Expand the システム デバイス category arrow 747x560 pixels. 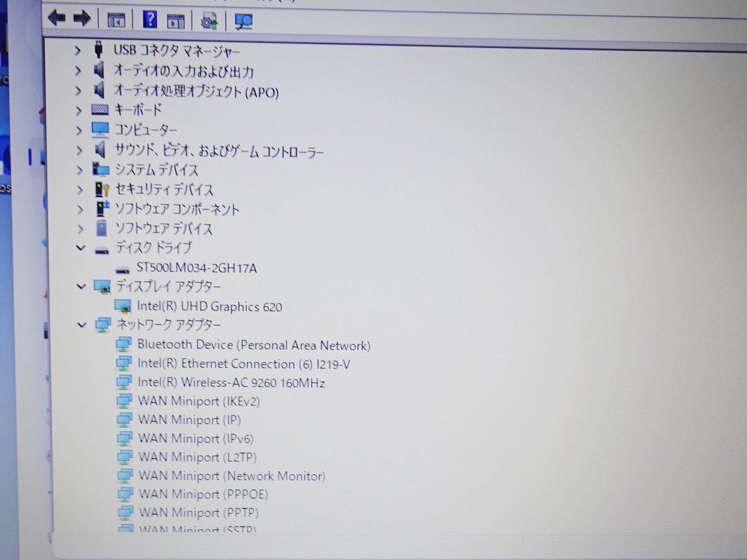80,170
